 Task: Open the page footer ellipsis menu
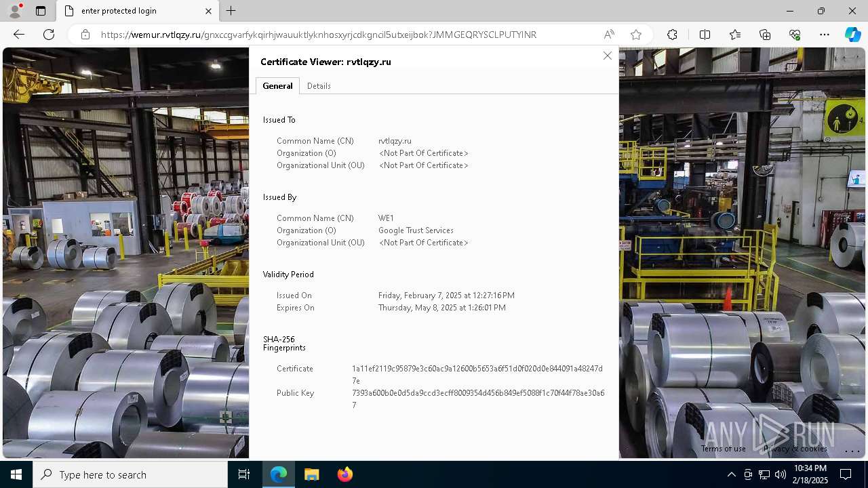852,450
